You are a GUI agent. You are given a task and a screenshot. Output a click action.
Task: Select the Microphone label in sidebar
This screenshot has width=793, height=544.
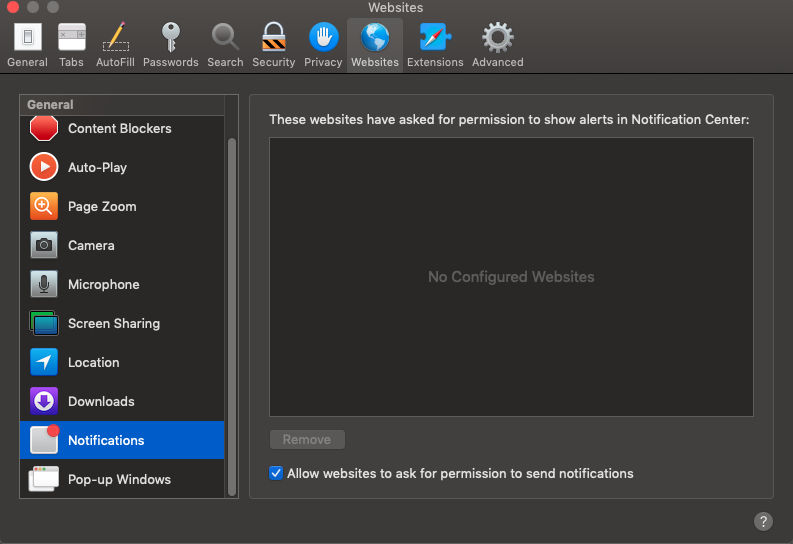[x=104, y=284]
